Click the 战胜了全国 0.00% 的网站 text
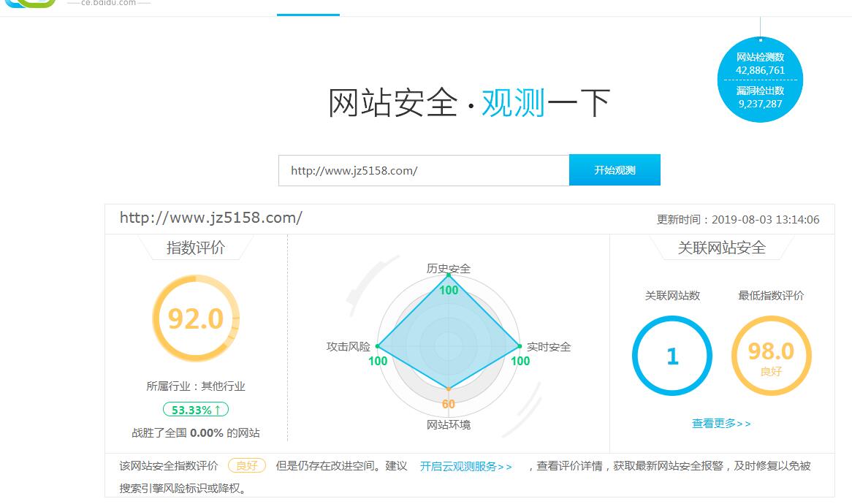This screenshot has width=852, height=504. pyautogui.click(x=196, y=433)
